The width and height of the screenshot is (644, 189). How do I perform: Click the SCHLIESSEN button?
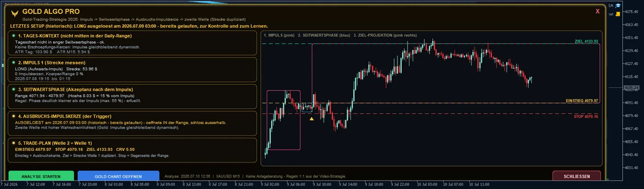click(x=576, y=177)
